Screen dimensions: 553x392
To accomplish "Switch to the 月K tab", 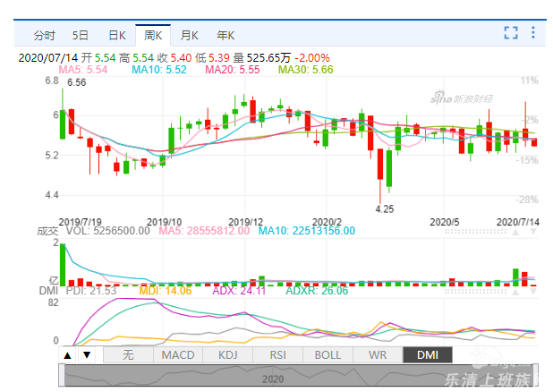I will coord(190,36).
